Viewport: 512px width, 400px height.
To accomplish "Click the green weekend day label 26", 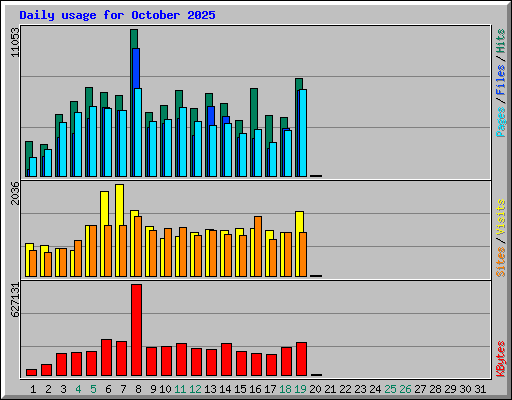I will tap(405, 389).
